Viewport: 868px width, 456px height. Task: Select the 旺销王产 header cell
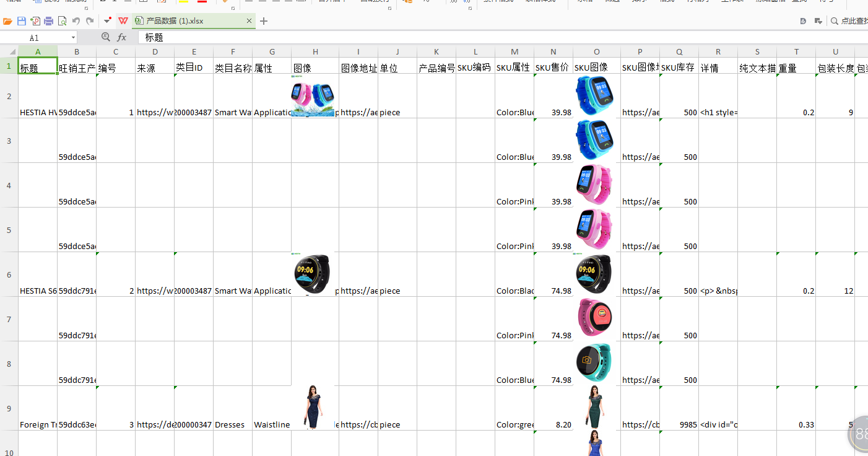click(77, 66)
